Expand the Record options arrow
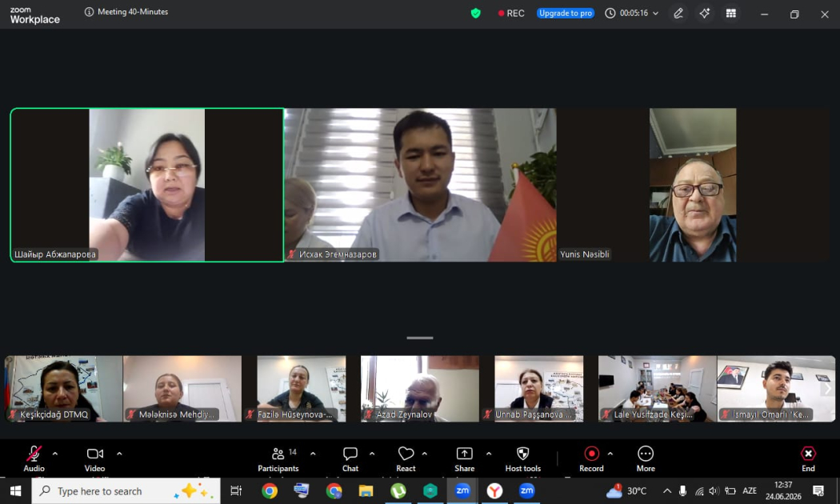840x504 pixels. tap(610, 454)
